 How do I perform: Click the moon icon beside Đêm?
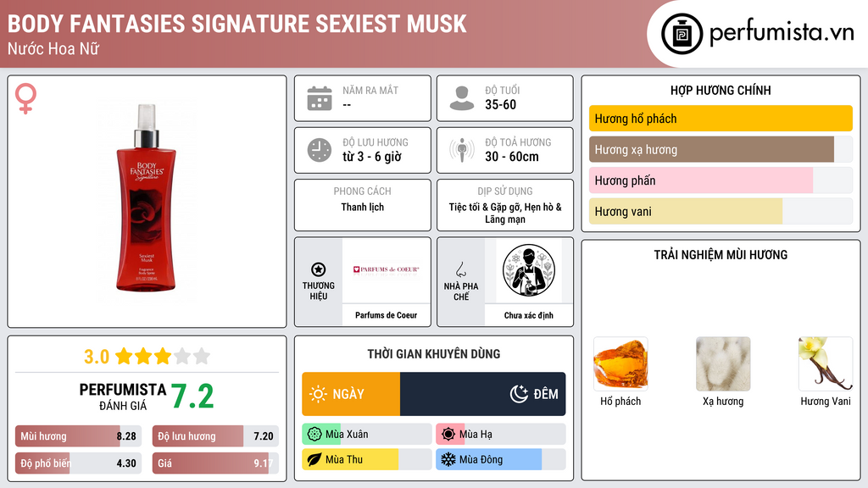pos(519,394)
